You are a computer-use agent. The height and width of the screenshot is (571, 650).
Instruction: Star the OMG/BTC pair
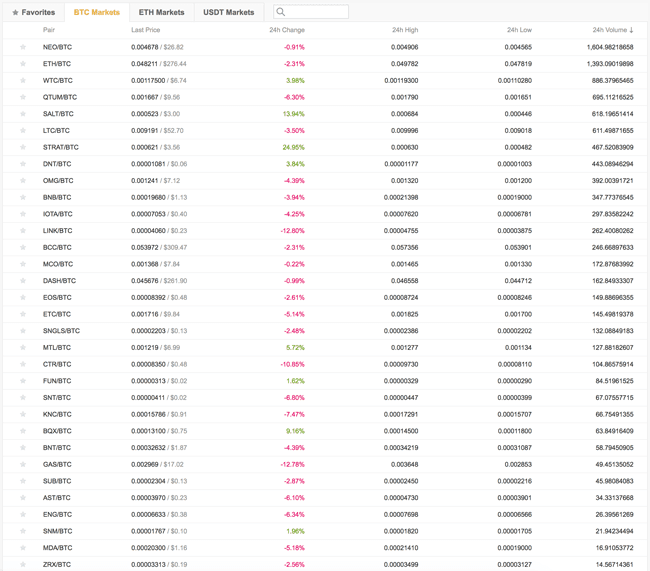pyautogui.click(x=23, y=180)
